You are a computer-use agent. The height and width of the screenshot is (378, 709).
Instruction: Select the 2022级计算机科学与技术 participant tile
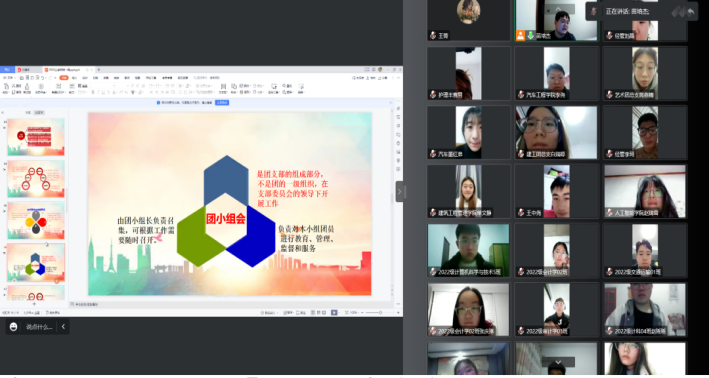tap(468, 250)
